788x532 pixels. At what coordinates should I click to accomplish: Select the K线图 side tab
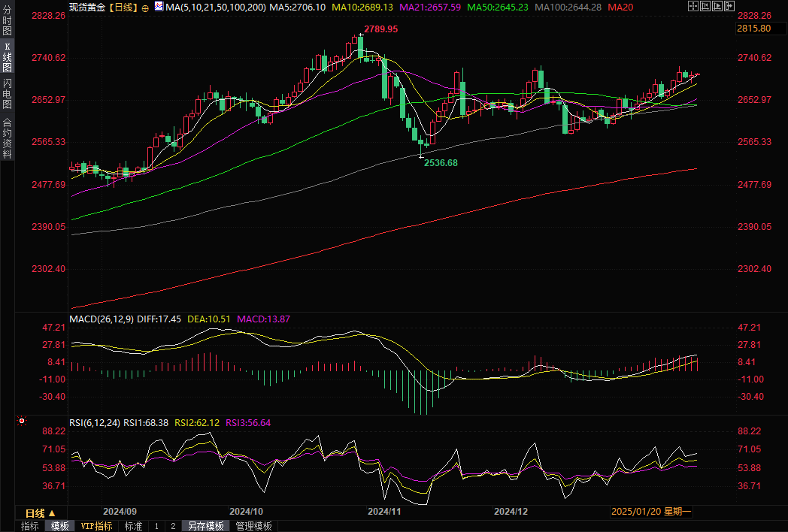pyautogui.click(x=7, y=57)
